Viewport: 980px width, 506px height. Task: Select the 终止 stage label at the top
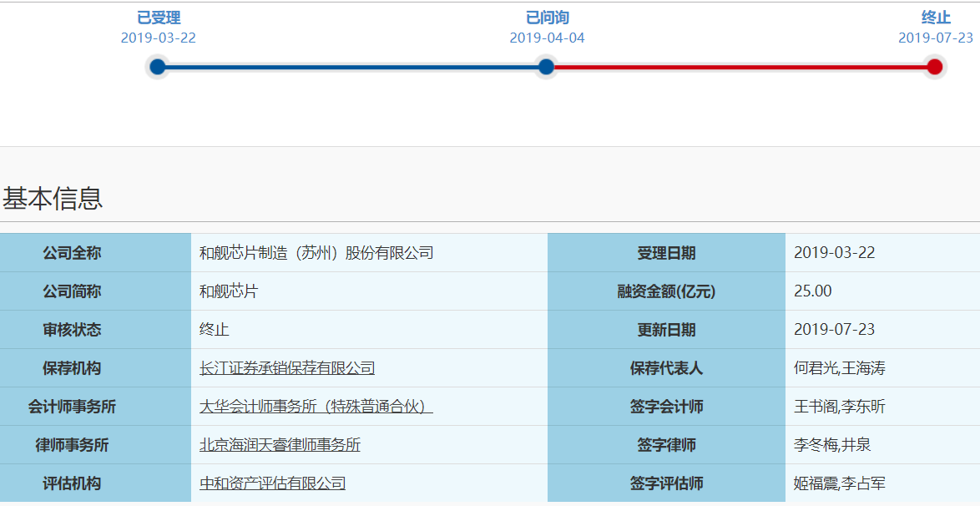point(936,18)
